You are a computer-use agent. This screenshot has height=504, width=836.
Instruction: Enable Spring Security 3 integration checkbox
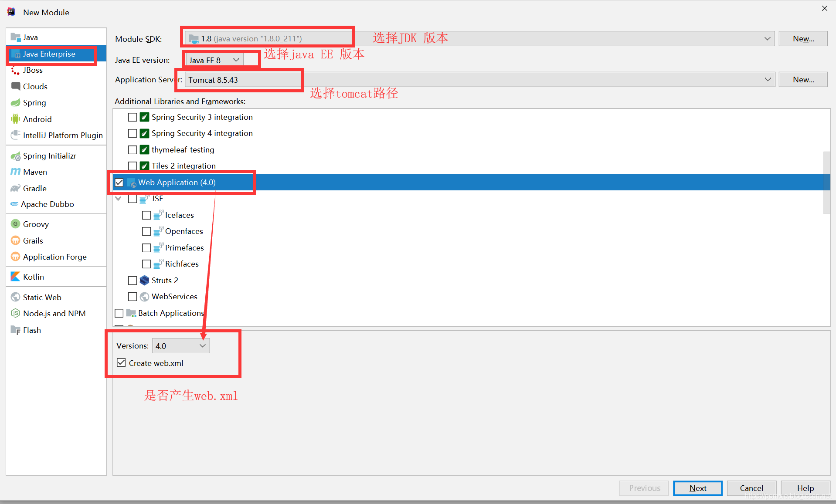point(133,117)
